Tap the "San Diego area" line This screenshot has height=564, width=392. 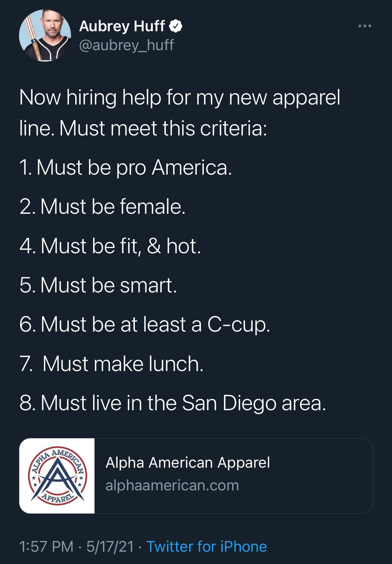click(x=172, y=403)
